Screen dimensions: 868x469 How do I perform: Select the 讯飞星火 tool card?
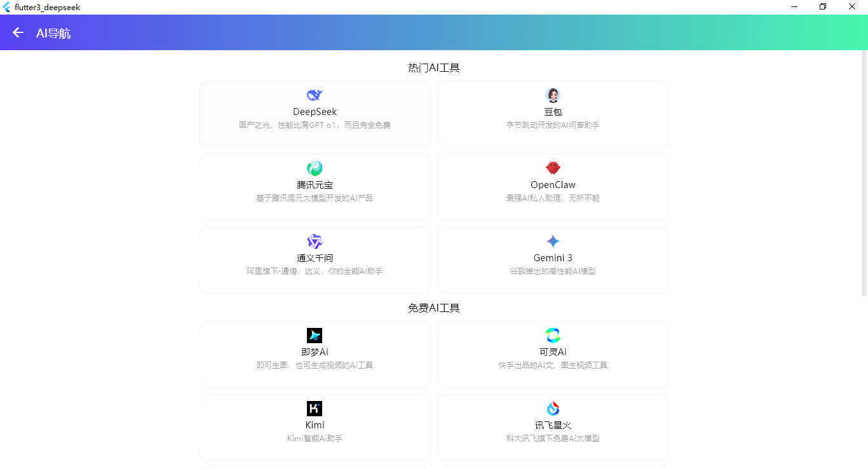(553, 427)
